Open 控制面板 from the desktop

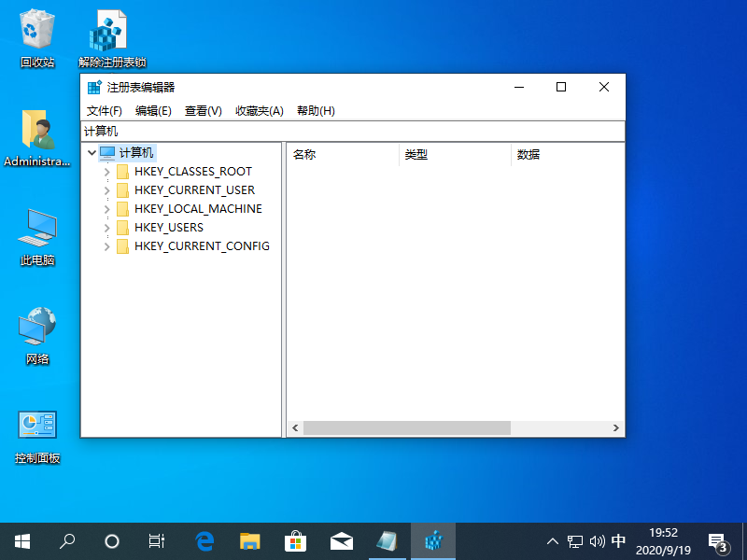click(35, 427)
